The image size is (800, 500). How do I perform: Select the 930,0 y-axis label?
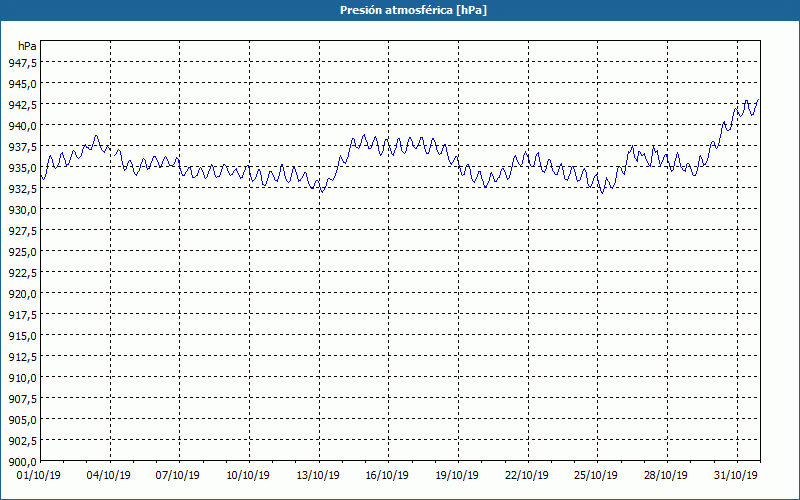tap(22, 209)
